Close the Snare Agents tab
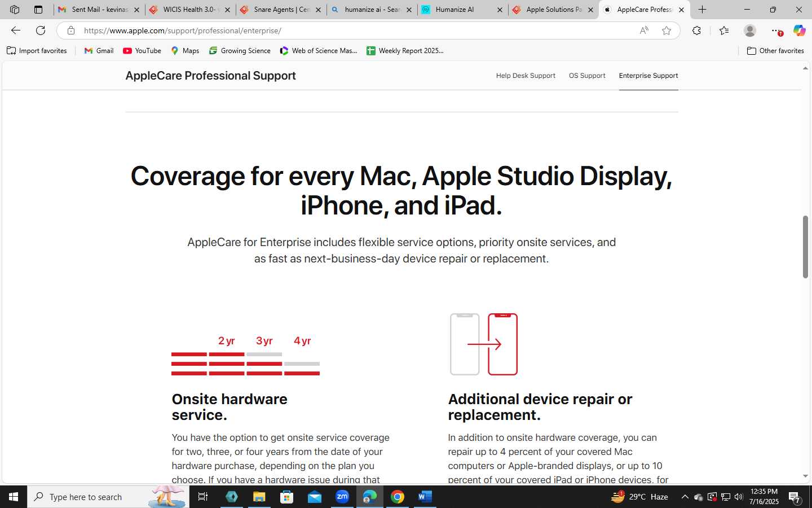This screenshot has width=812, height=508. 318,10
